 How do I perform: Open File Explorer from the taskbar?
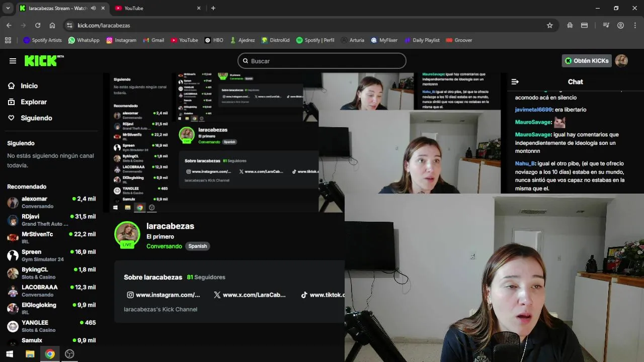[30, 354]
